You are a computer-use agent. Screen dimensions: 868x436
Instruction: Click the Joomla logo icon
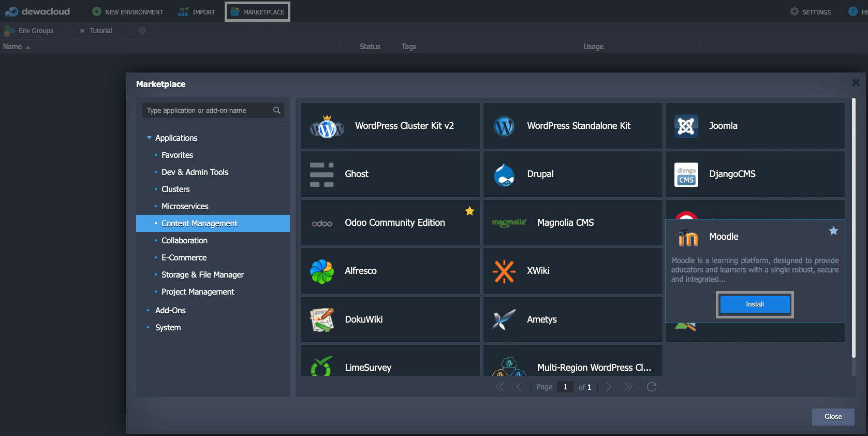(686, 126)
